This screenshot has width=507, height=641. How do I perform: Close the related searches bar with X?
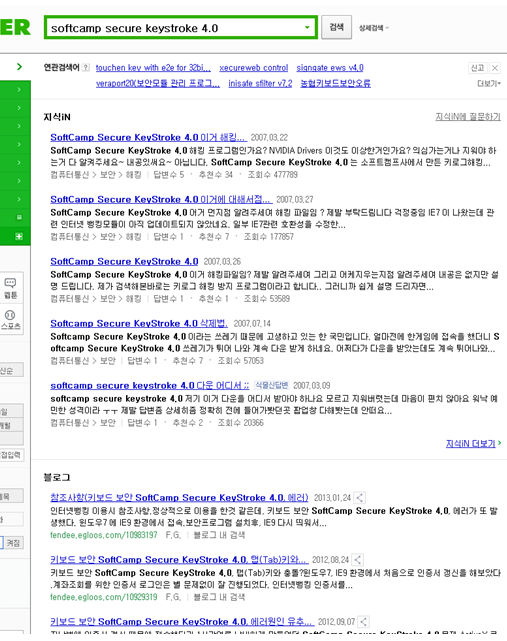495,68
